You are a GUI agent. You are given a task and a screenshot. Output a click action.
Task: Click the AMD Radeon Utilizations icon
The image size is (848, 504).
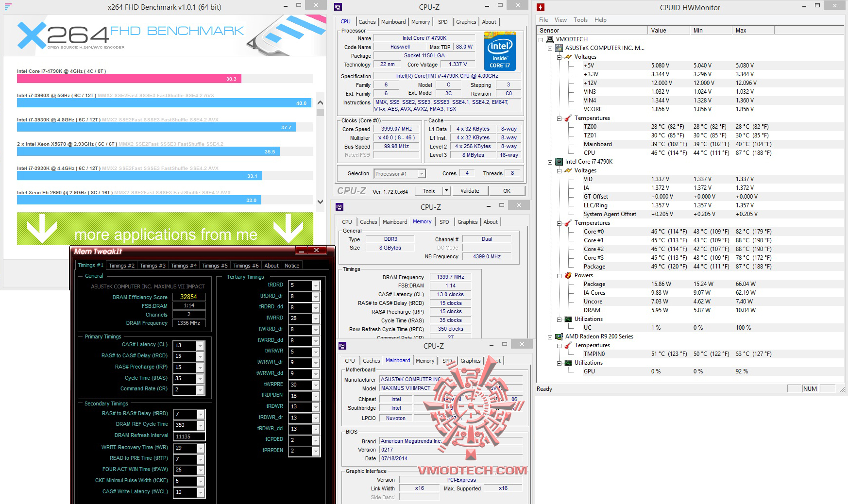click(x=568, y=363)
